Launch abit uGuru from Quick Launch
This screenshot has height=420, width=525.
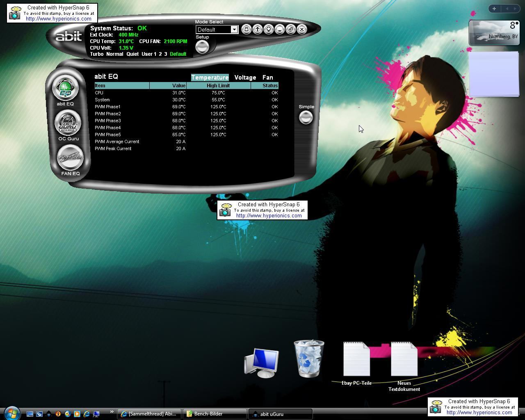[49, 414]
